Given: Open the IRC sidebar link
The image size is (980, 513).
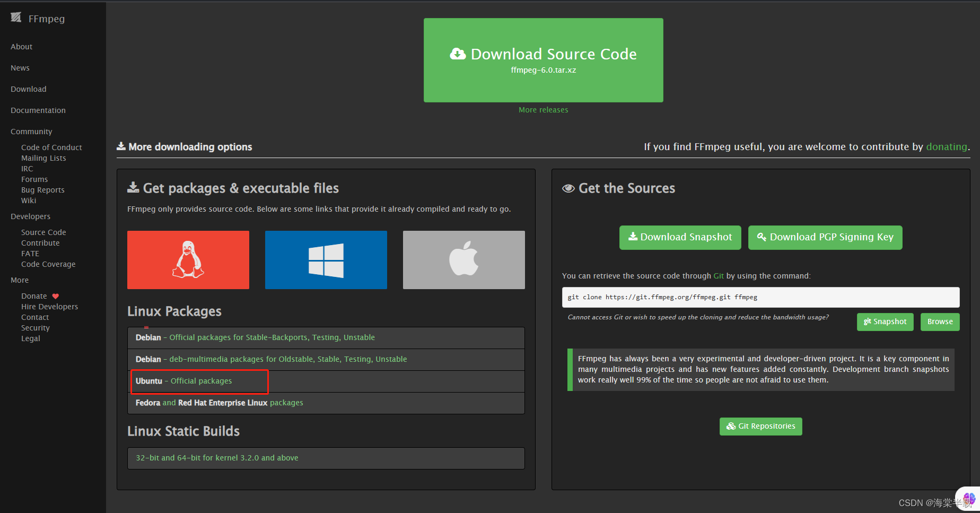Looking at the screenshot, I should [x=27, y=169].
